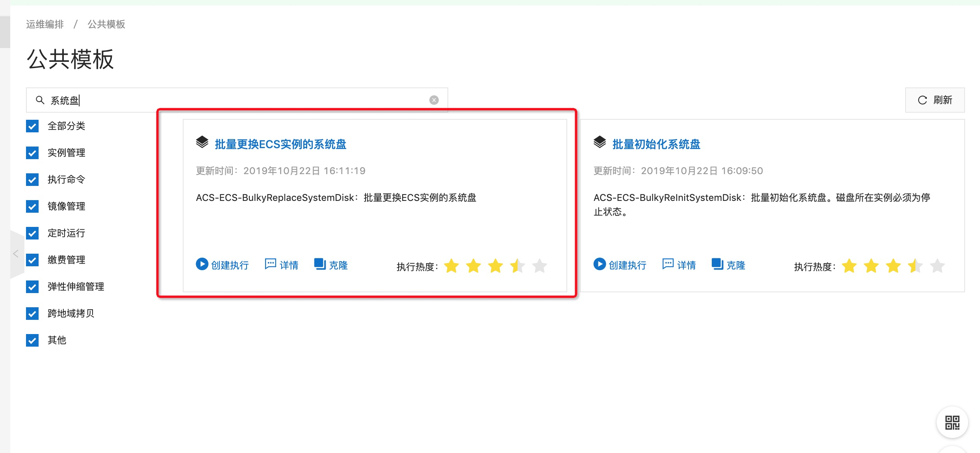Click first rating star on 批量更换ECS实例的系统盘 card

[451, 266]
